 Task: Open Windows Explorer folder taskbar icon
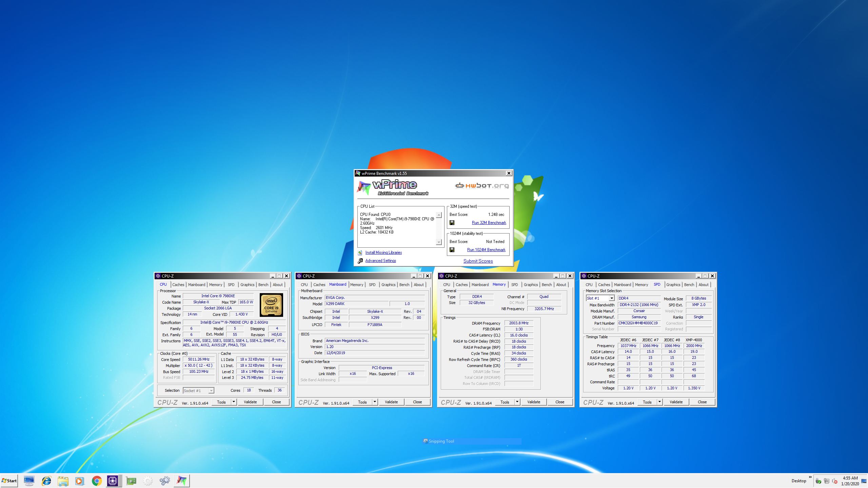click(x=63, y=481)
